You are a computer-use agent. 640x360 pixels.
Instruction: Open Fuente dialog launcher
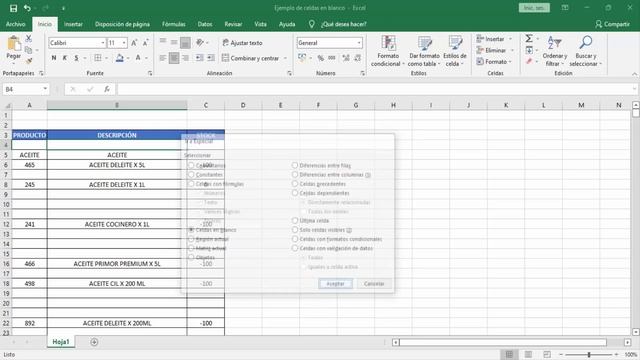[x=150, y=73]
